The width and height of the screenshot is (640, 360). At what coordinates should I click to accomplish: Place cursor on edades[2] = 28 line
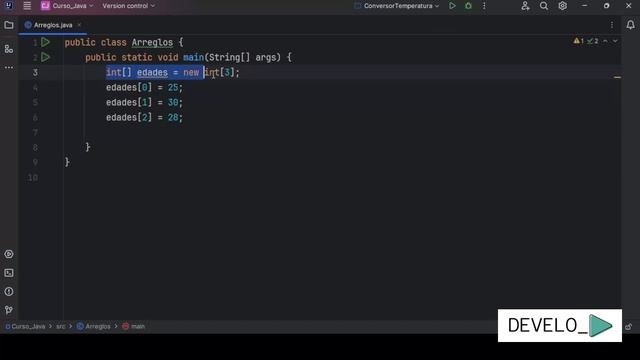[x=144, y=118]
